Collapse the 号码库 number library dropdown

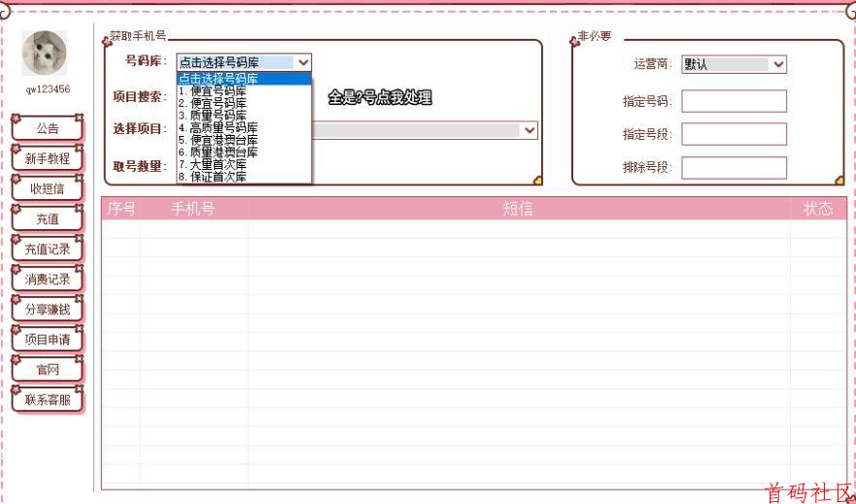(303, 63)
